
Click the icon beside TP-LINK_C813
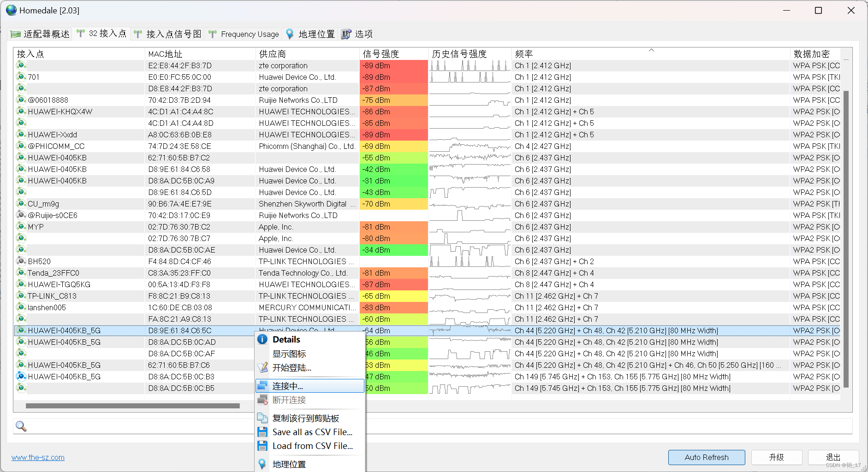point(21,295)
